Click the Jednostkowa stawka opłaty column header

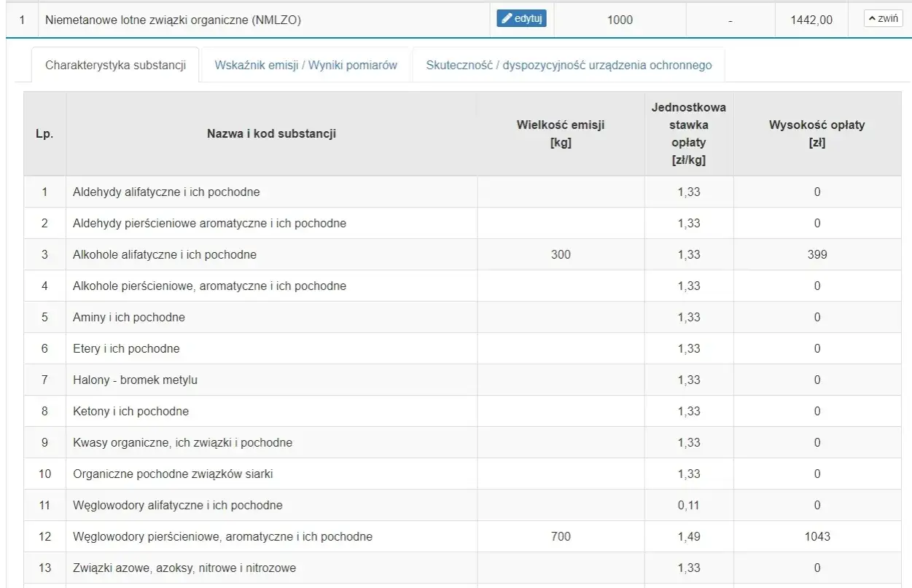click(x=689, y=134)
